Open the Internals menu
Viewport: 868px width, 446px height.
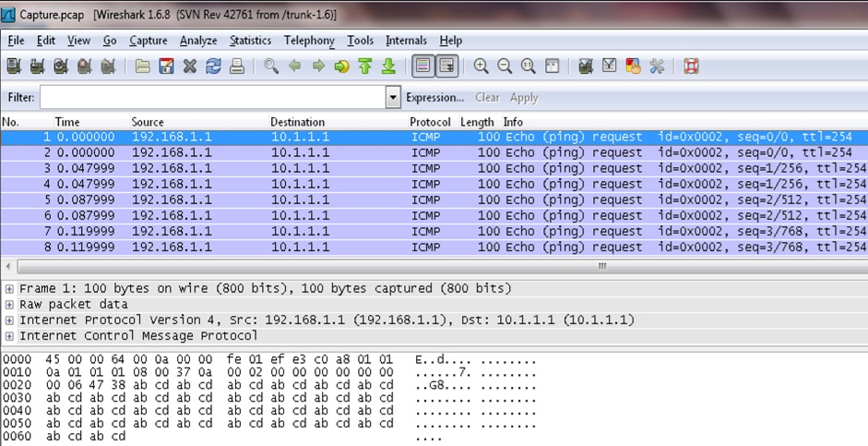(x=406, y=41)
